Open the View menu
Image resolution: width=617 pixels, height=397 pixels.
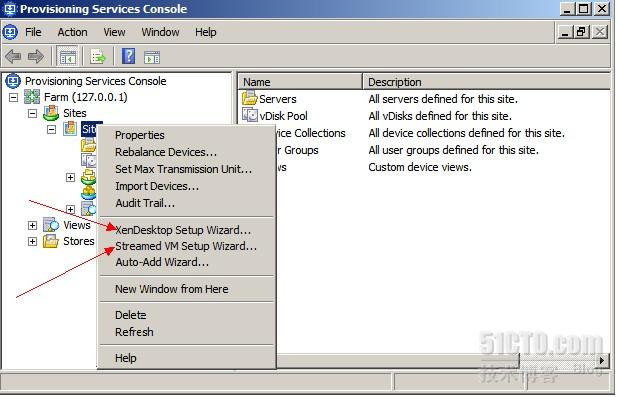tap(114, 32)
